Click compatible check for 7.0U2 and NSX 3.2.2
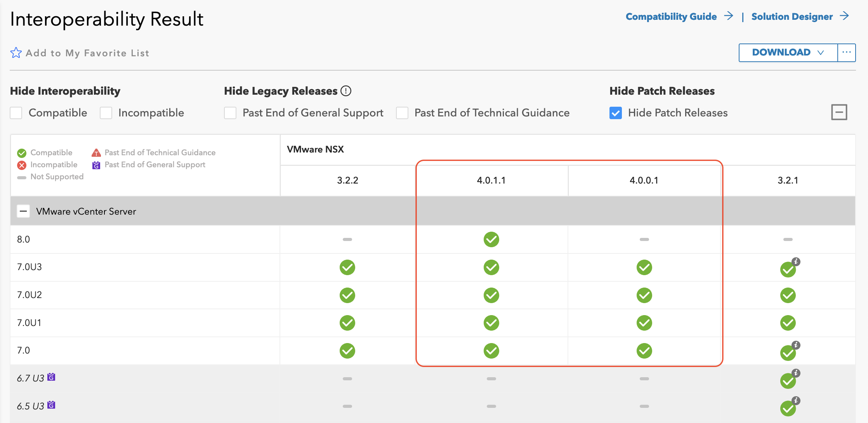The image size is (868, 423). tap(347, 295)
